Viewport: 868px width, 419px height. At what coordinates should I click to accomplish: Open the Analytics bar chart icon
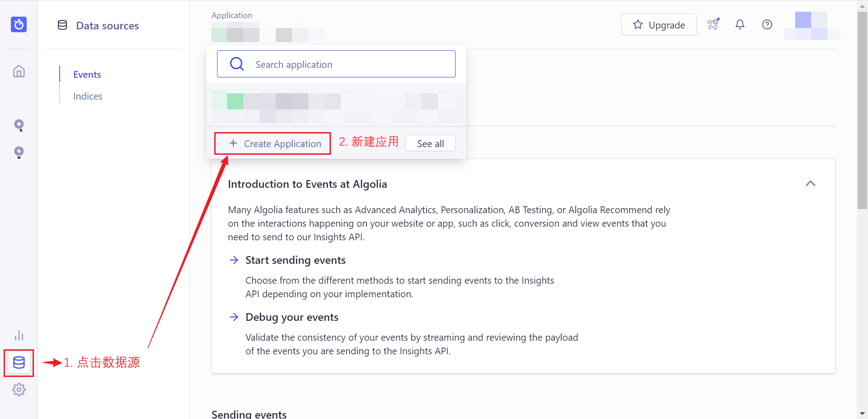click(19, 335)
